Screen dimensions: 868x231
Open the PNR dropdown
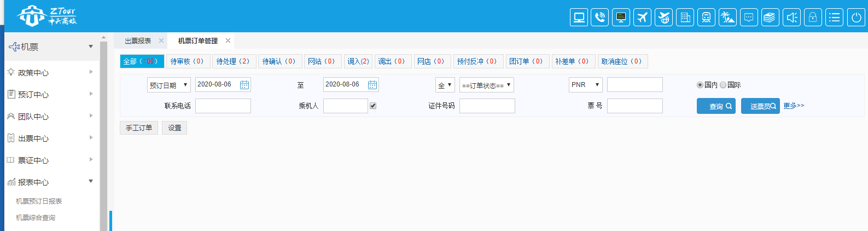tap(586, 85)
